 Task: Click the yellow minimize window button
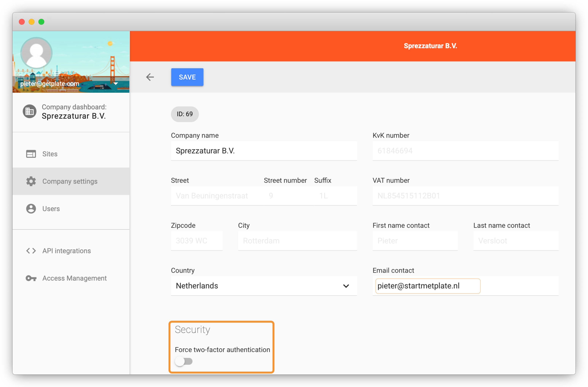32,22
